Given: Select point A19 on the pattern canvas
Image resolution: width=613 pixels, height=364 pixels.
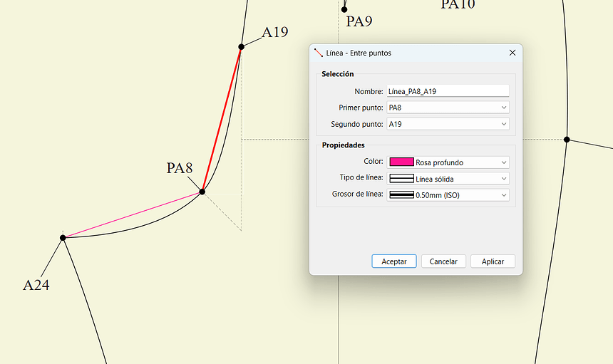Looking at the screenshot, I should pos(242,47).
